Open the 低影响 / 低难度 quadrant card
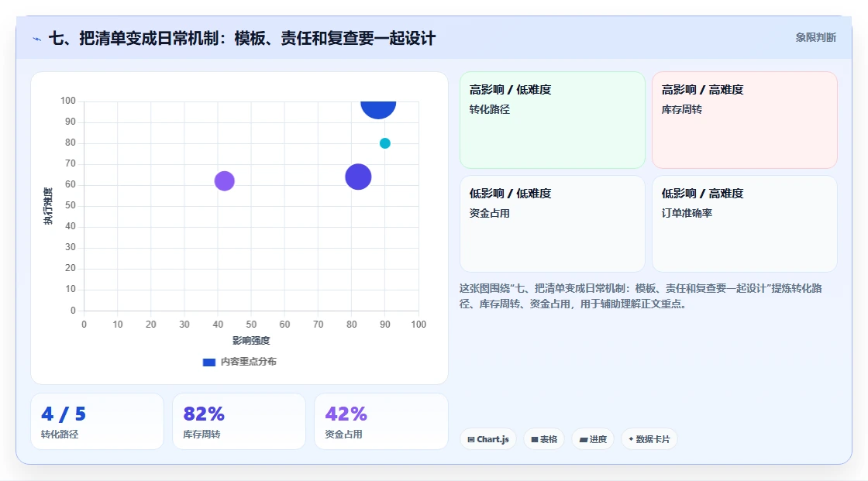Screen dimensions: 868x481 (x=553, y=224)
